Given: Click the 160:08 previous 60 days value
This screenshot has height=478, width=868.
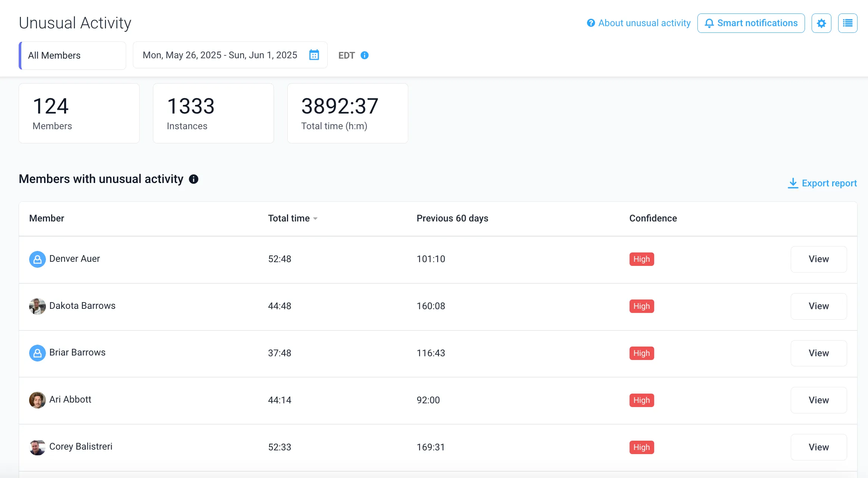Looking at the screenshot, I should coord(431,306).
